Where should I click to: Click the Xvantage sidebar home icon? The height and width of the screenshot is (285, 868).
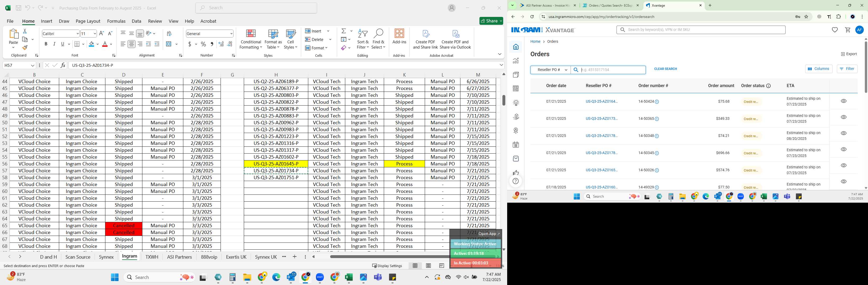click(516, 47)
